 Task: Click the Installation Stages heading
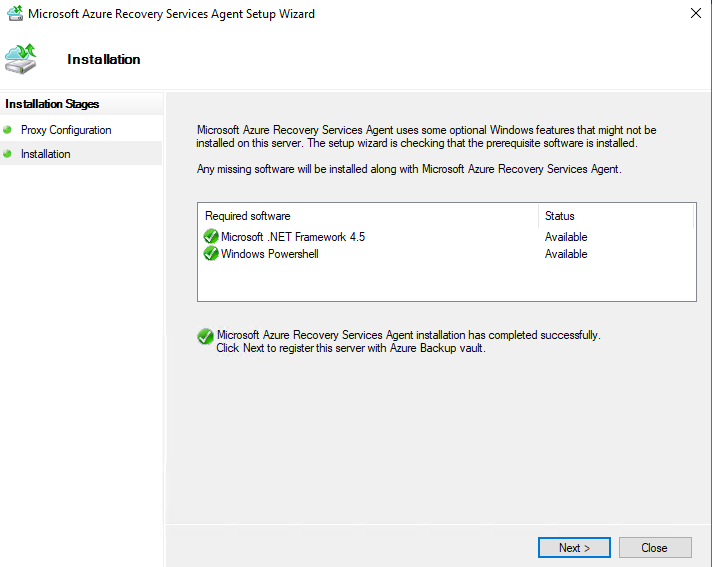[x=52, y=104]
